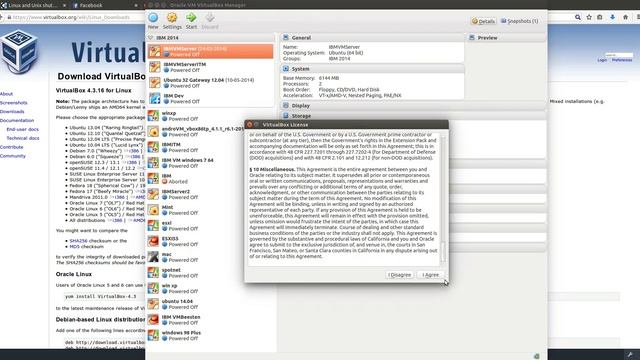Switch to Linux and Unix browser tab
The height and width of the screenshot is (360, 640).
click(34, 5)
